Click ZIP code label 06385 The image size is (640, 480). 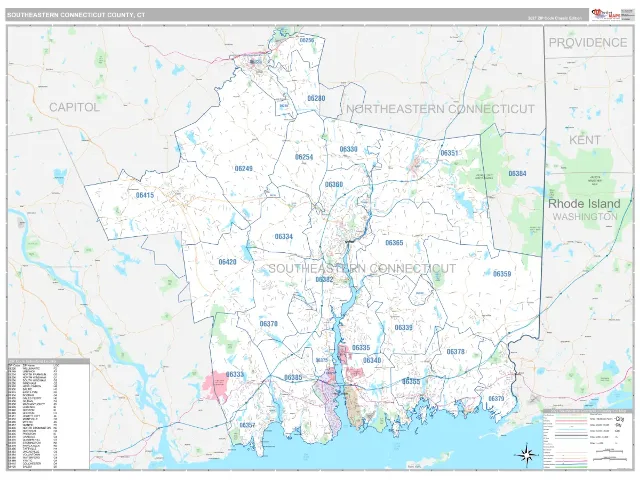[293, 378]
